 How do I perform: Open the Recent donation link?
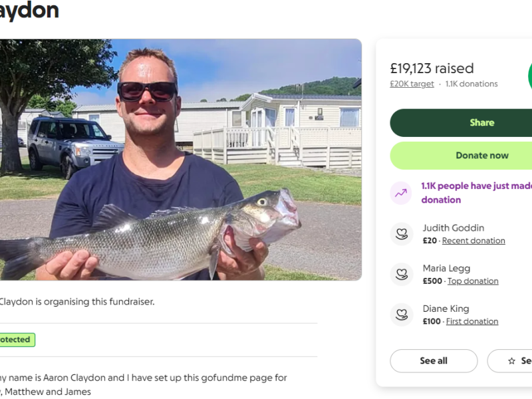(473, 241)
